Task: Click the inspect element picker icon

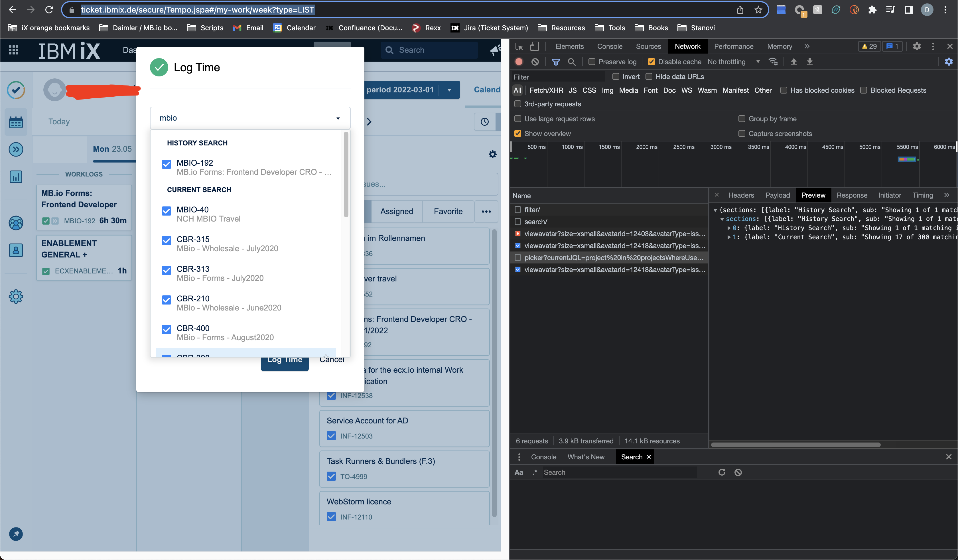Action: point(519,46)
